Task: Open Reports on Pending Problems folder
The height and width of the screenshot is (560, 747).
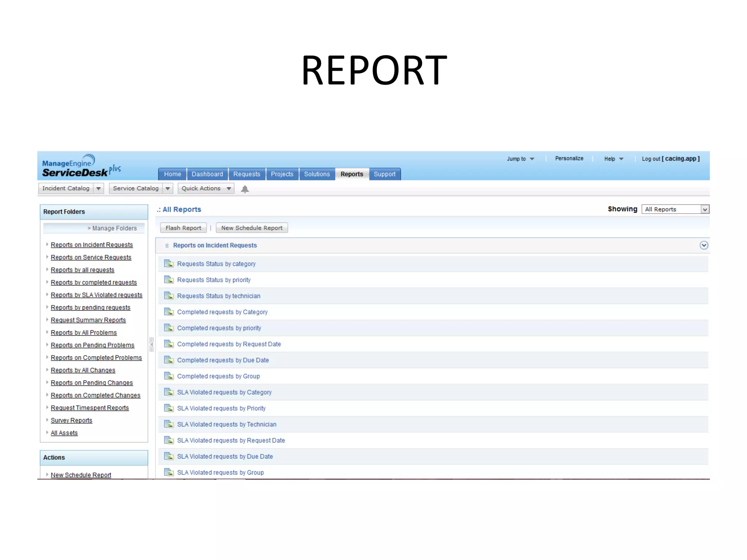Action: pyautogui.click(x=93, y=345)
